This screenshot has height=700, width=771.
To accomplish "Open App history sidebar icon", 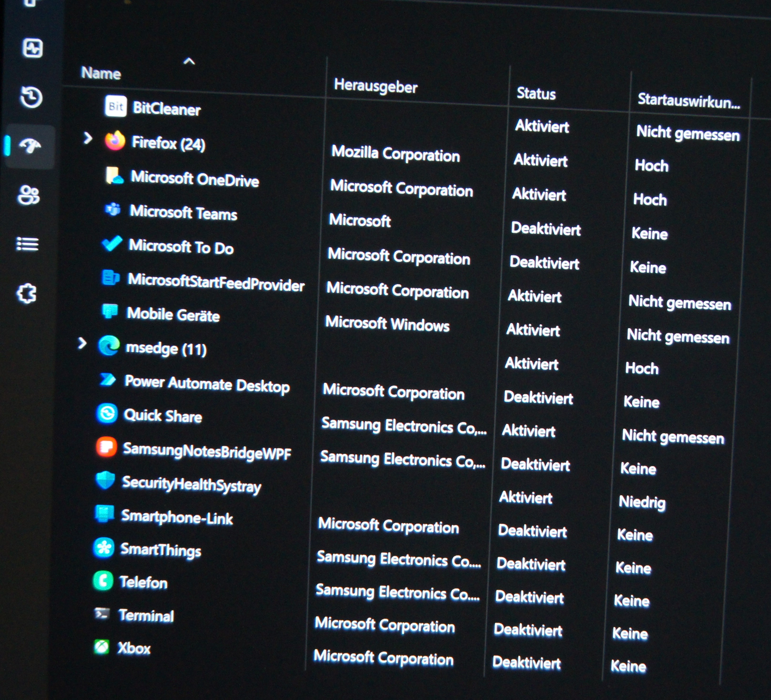I will [31, 97].
